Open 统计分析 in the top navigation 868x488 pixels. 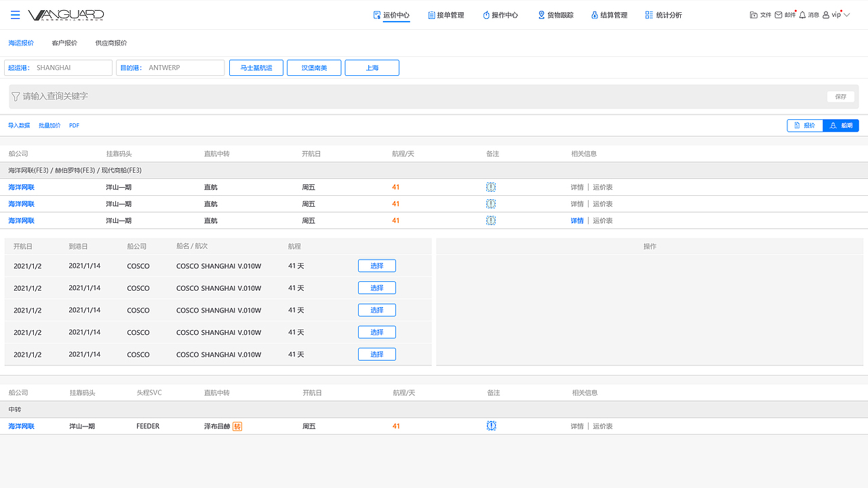[664, 15]
